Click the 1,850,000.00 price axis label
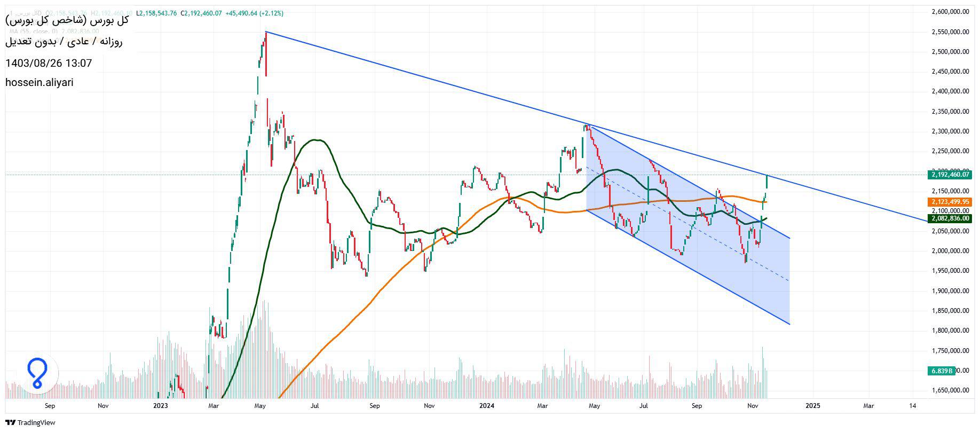This screenshot has width=980, height=432. tap(950, 311)
